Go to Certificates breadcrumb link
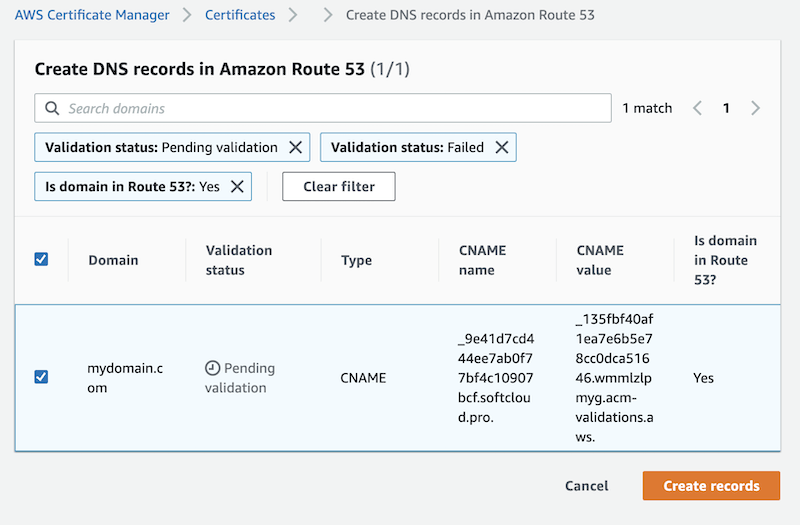 pos(240,15)
